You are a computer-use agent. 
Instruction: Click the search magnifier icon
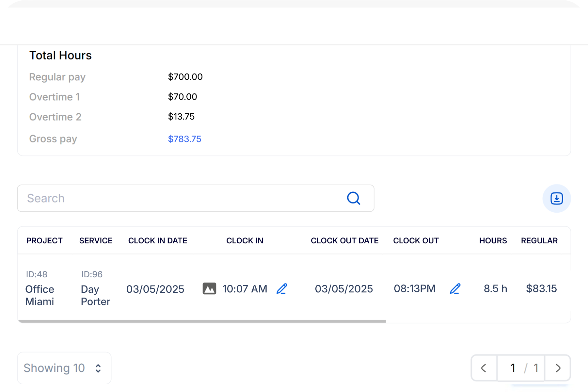point(354,198)
